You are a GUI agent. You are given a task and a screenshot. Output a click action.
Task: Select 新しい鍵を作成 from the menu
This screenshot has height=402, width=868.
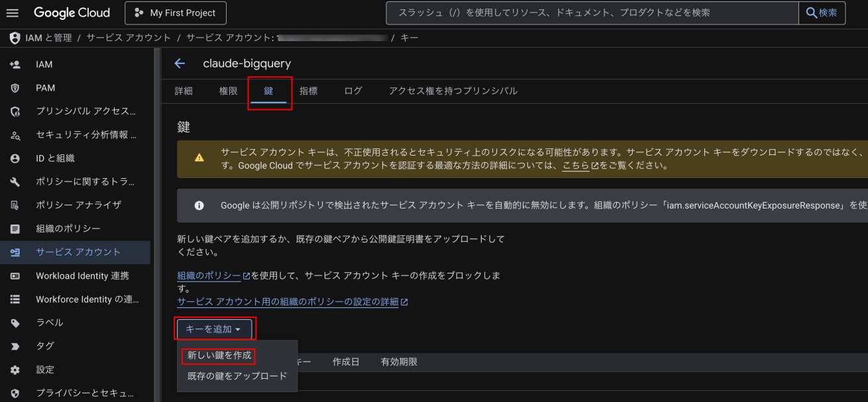(x=219, y=356)
